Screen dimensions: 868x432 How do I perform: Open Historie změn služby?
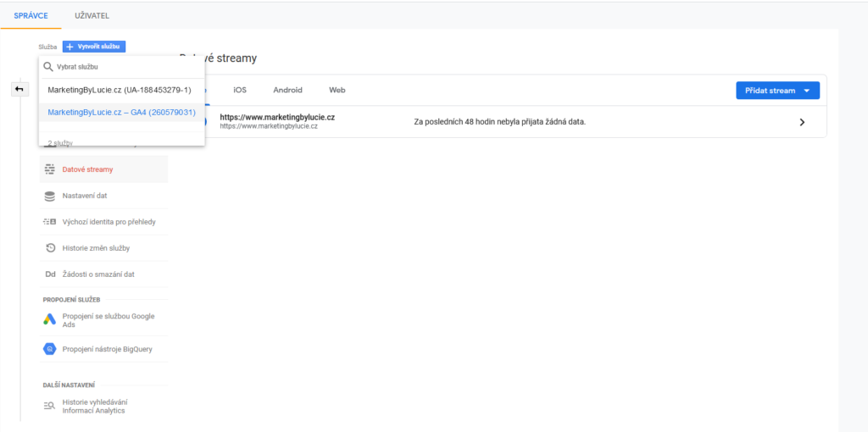(103, 248)
